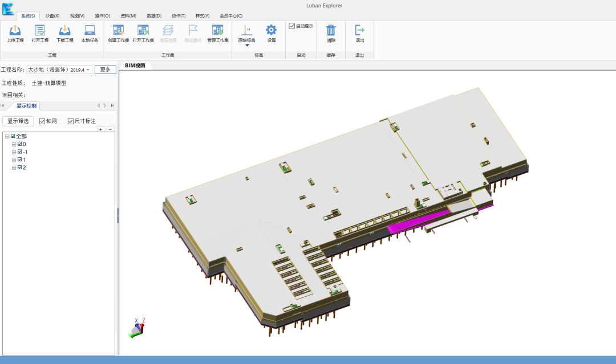Click the 退出 exit icon
The width and height of the screenshot is (616, 364).
click(359, 30)
